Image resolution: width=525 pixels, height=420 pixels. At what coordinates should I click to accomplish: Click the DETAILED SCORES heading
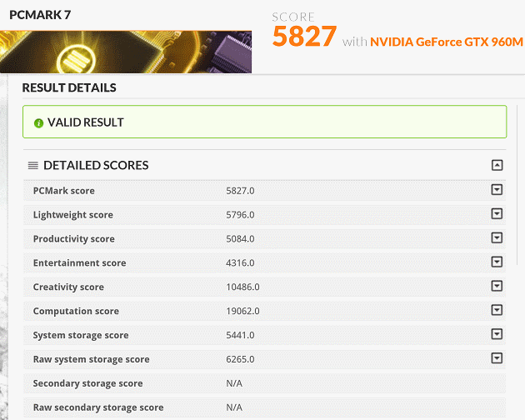[x=96, y=166]
